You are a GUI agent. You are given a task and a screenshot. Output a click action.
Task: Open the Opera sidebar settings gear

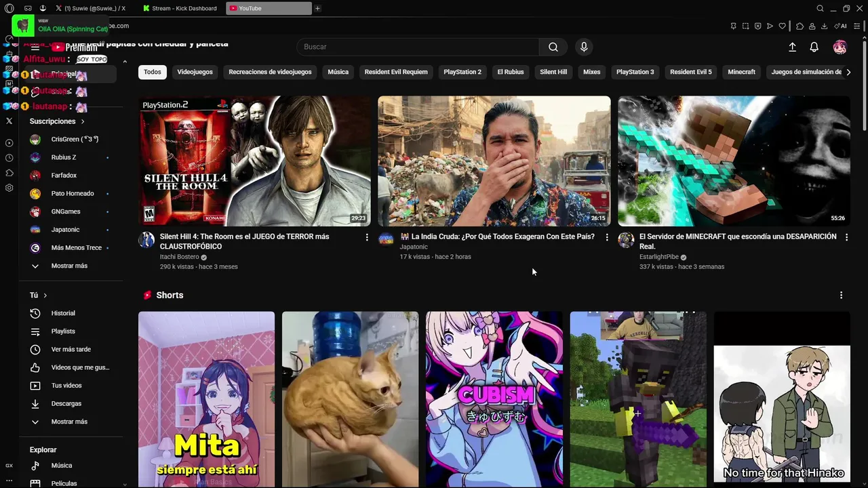(9, 188)
